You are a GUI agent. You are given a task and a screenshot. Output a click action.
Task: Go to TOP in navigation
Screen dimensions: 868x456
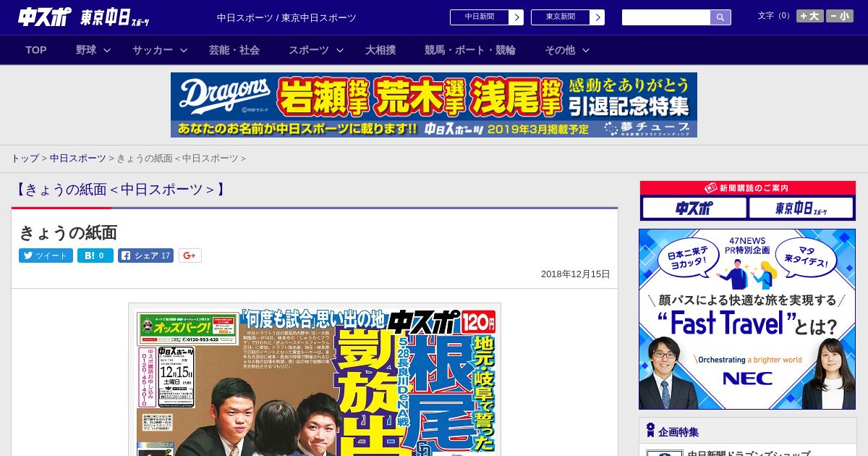(36, 50)
